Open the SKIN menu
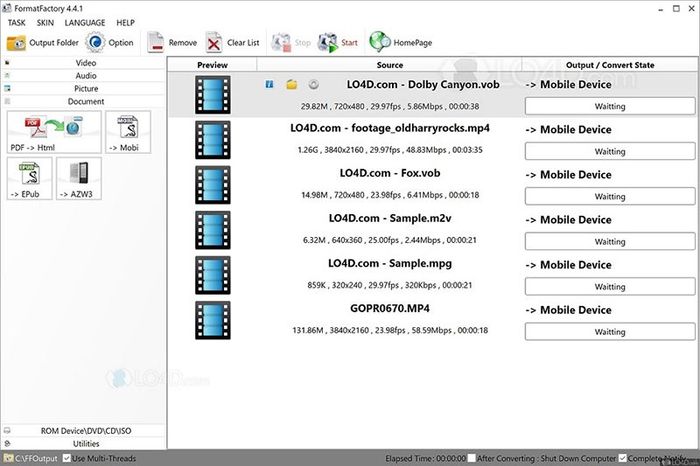This screenshot has height=466, width=700. click(x=45, y=23)
